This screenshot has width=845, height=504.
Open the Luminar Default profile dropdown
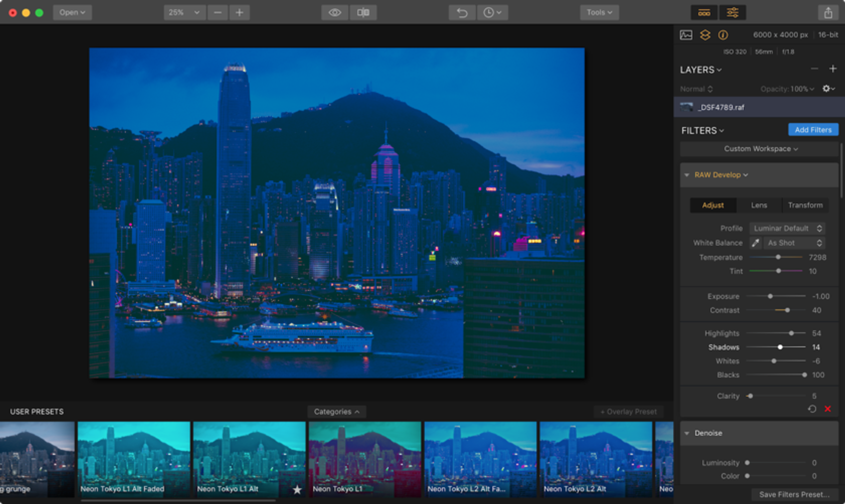[787, 228]
